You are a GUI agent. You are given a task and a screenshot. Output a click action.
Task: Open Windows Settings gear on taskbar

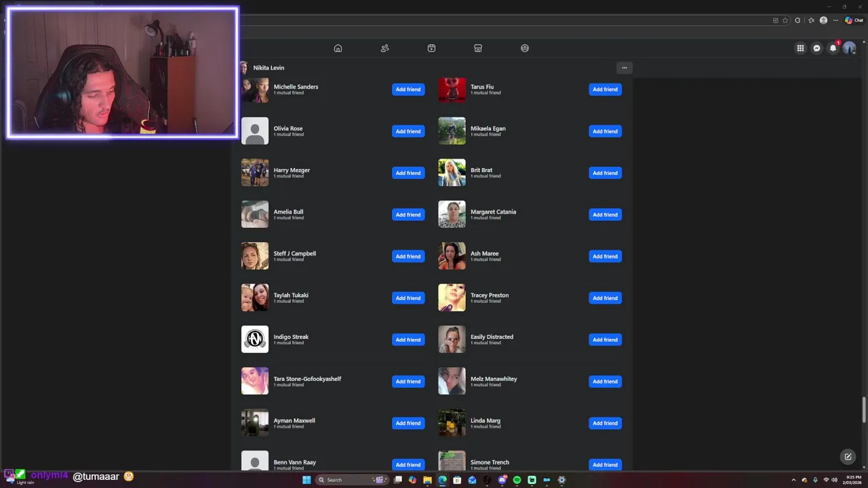point(561,480)
